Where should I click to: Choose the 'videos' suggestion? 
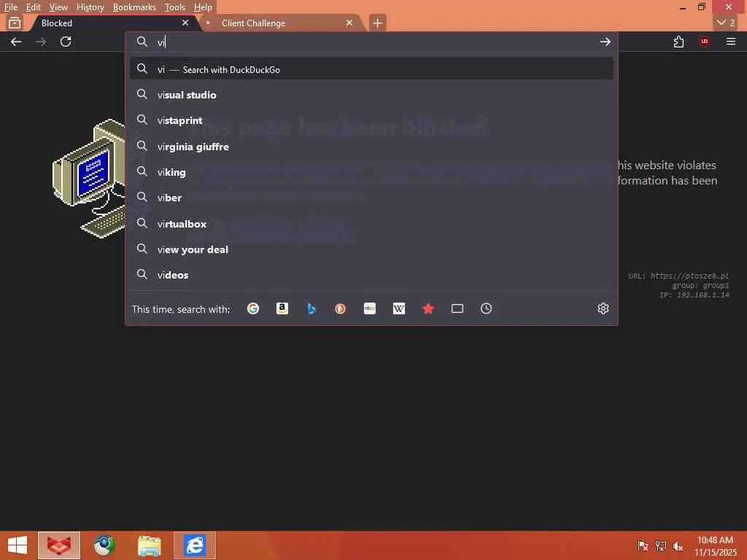click(x=371, y=275)
